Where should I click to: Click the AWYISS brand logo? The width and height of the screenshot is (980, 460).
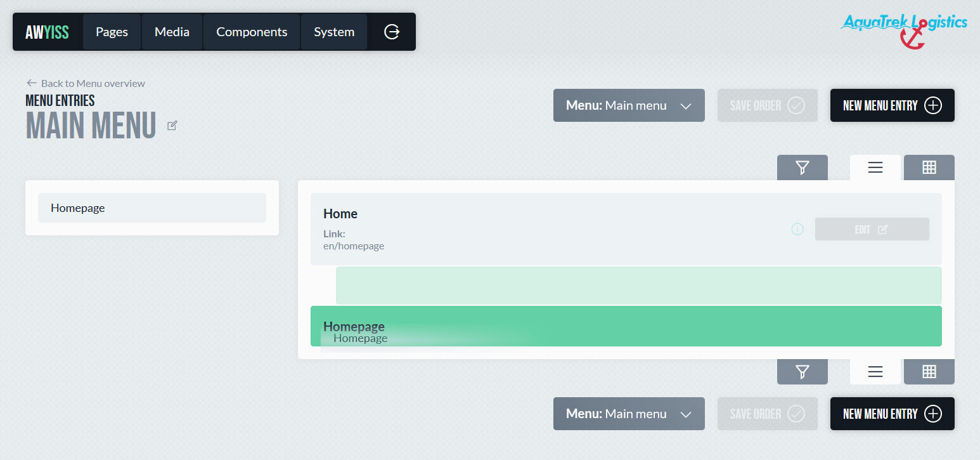[47, 32]
